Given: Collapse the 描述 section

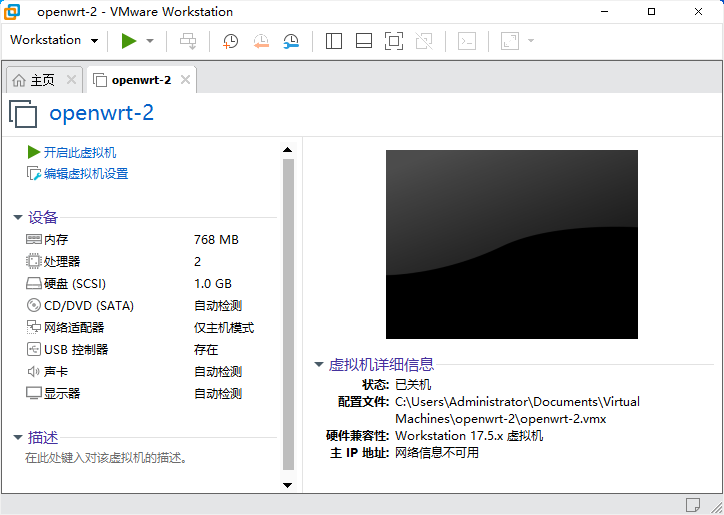Looking at the screenshot, I should click(18, 437).
